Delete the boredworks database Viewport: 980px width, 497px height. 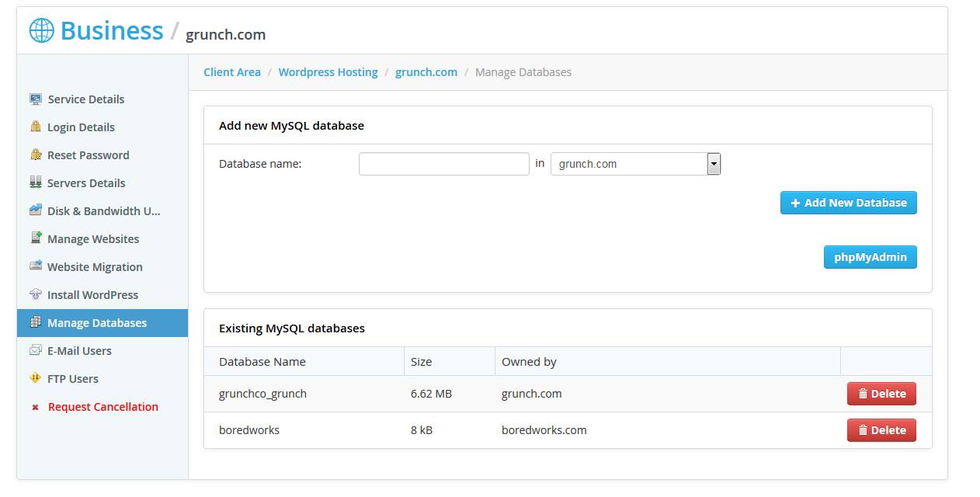coord(881,430)
